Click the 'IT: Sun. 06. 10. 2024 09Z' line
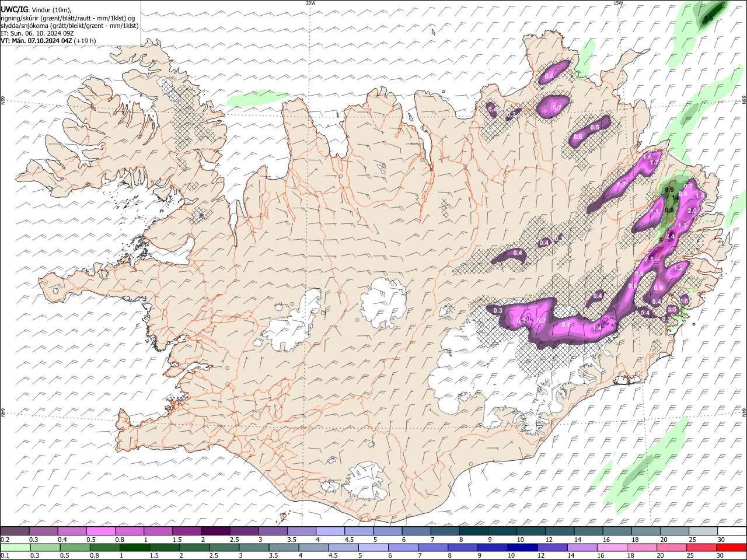This screenshot has width=747, height=560. [38, 33]
